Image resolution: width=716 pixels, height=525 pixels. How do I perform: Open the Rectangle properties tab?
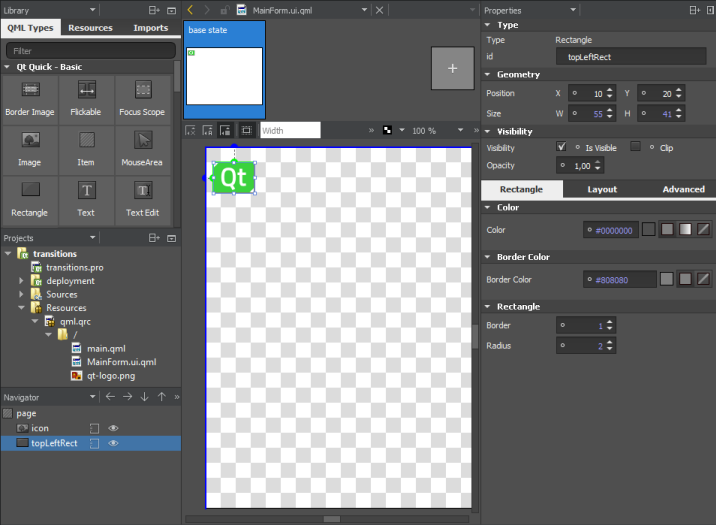pyautogui.click(x=521, y=189)
